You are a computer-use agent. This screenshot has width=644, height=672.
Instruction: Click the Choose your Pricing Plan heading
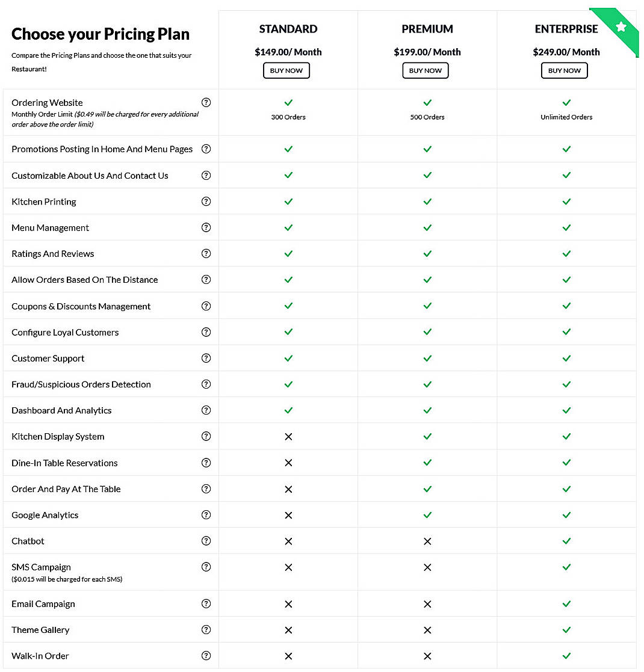pos(100,34)
